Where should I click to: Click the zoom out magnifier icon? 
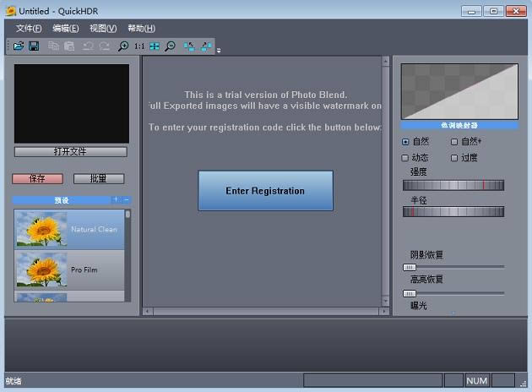tap(170, 46)
